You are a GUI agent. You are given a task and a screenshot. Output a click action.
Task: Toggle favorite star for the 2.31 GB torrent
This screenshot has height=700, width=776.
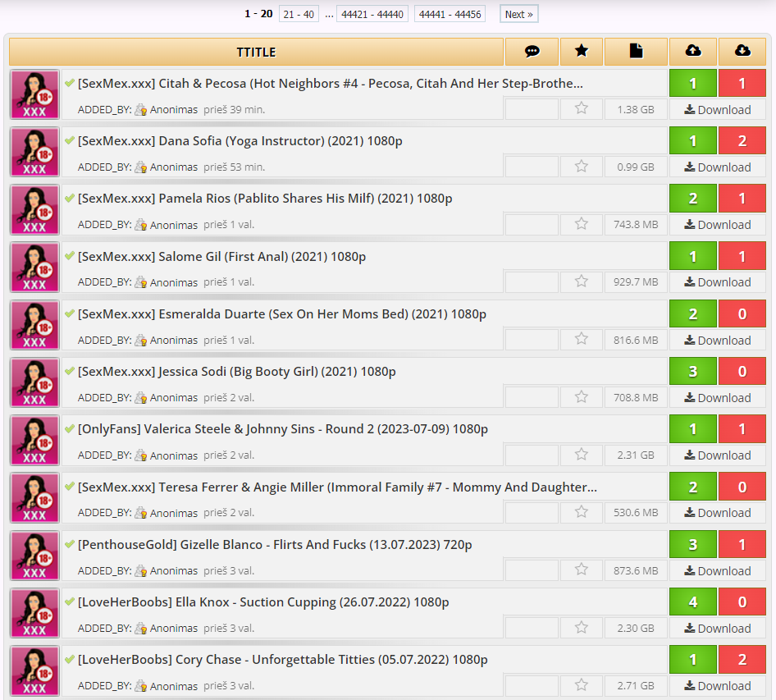click(x=582, y=455)
